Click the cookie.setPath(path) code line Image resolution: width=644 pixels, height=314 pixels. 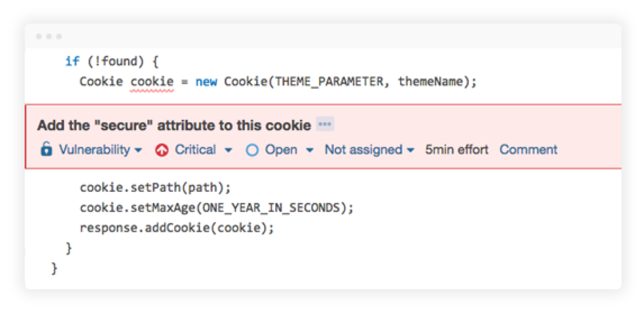click(155, 187)
